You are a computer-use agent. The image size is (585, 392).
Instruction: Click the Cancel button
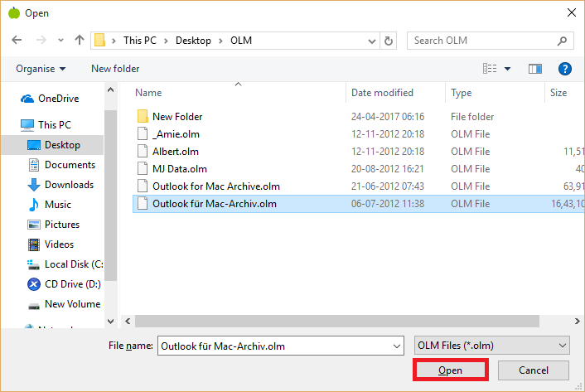(x=534, y=370)
